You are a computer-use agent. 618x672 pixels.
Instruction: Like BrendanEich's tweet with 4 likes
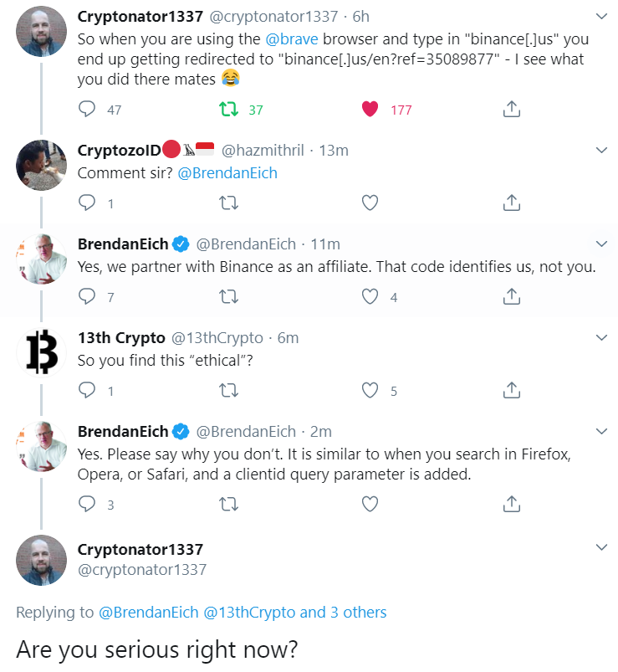tap(370, 296)
